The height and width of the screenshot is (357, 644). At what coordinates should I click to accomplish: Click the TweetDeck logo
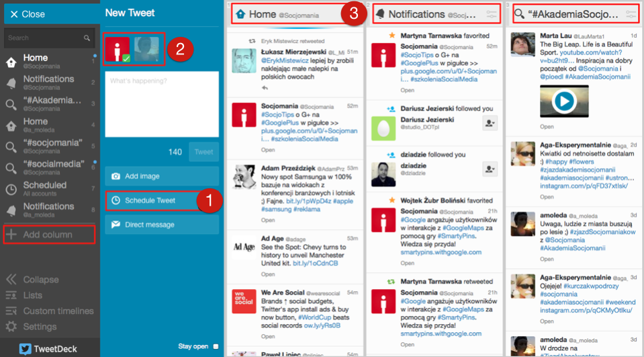click(x=48, y=349)
